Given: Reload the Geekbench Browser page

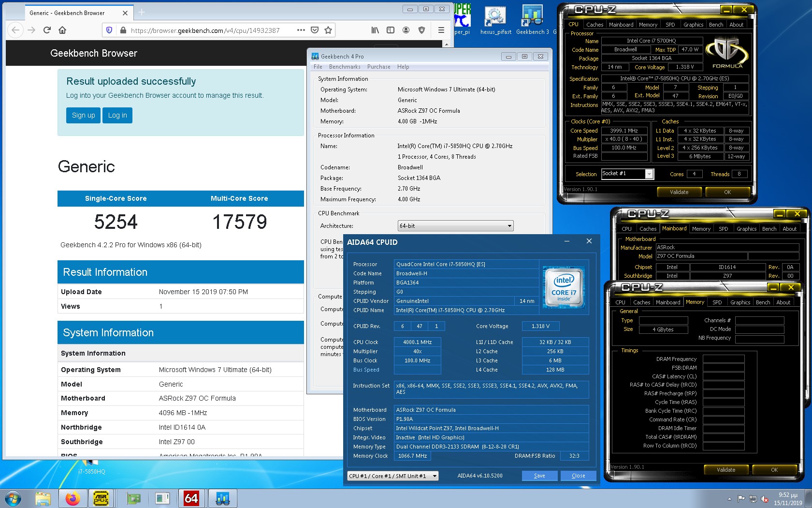Looking at the screenshot, I should pyautogui.click(x=47, y=30).
